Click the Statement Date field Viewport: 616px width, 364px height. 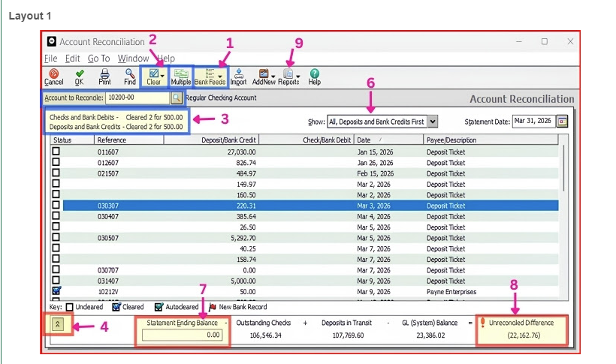coord(534,122)
